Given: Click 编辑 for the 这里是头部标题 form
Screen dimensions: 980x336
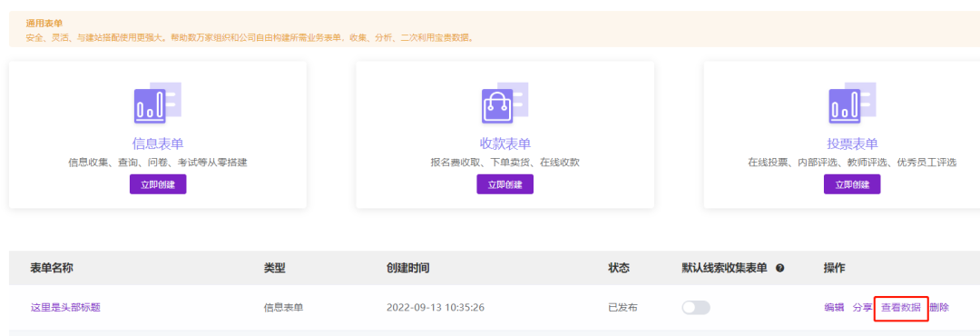Looking at the screenshot, I should click(x=834, y=307).
